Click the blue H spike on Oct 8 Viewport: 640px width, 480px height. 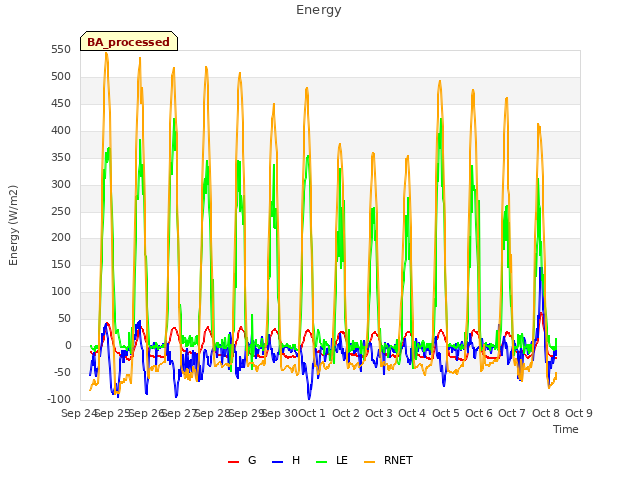coord(540,269)
